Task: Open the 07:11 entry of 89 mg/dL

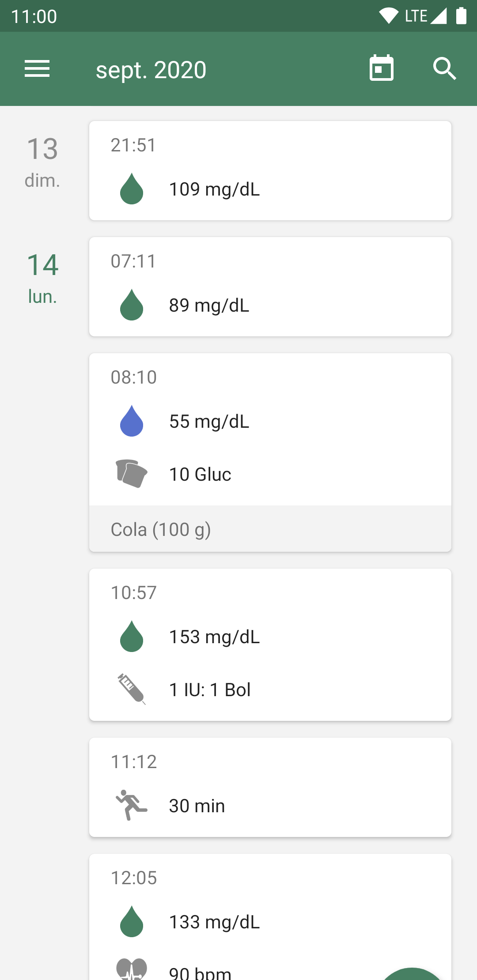Action: [270, 287]
